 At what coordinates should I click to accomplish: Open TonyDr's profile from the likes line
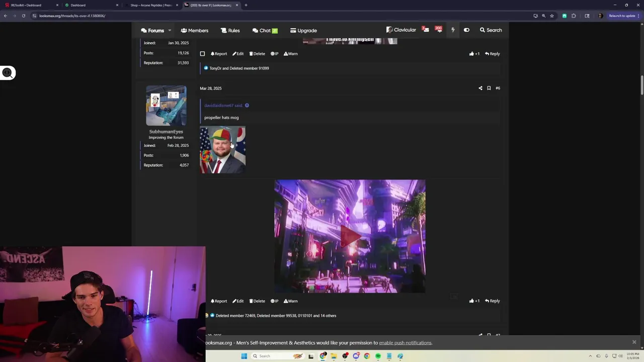(x=215, y=68)
